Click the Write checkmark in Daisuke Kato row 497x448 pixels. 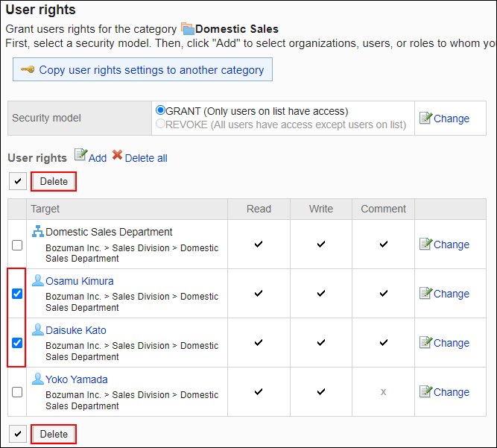(x=321, y=342)
